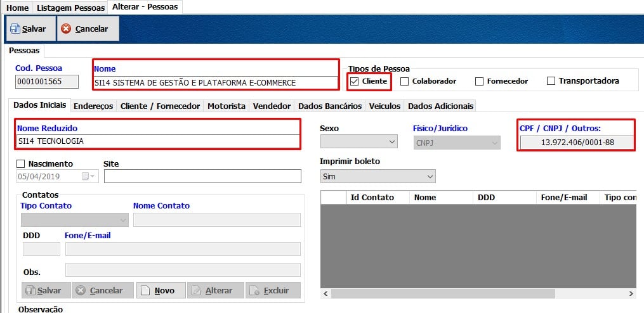Click the Id Contato column header
Viewport: 644px width, 313px height.
pos(378,197)
